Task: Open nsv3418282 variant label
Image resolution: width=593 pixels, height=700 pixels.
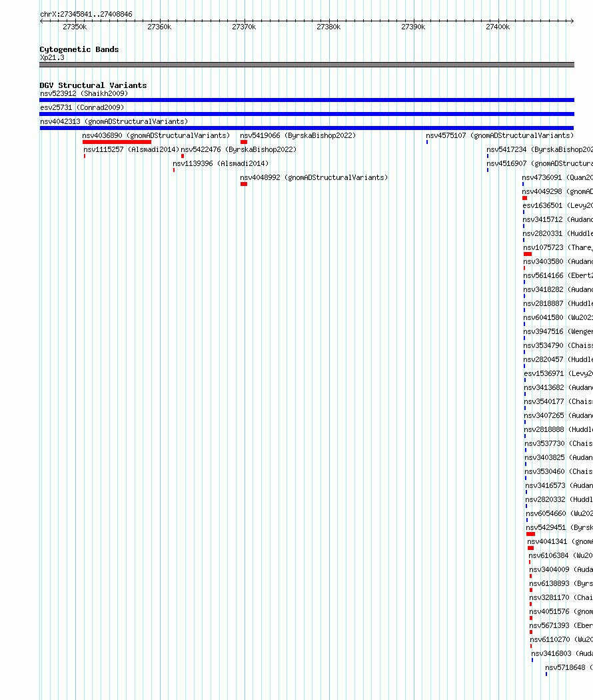Action: click(558, 289)
